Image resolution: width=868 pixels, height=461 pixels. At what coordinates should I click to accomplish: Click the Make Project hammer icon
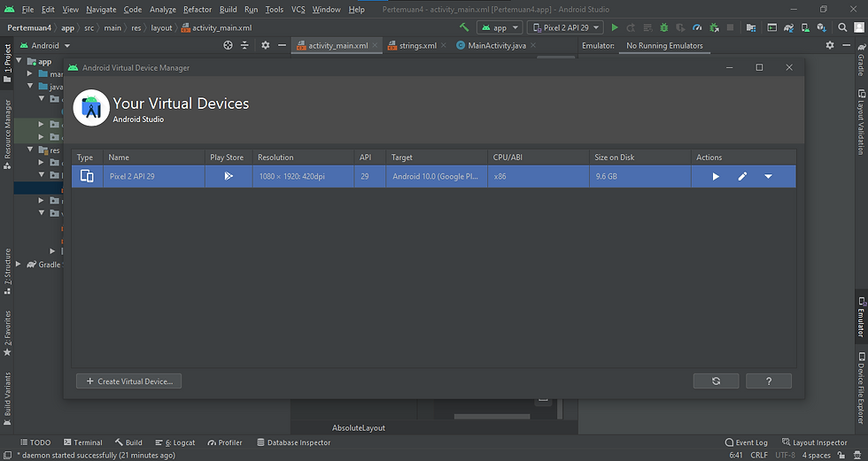pos(464,27)
